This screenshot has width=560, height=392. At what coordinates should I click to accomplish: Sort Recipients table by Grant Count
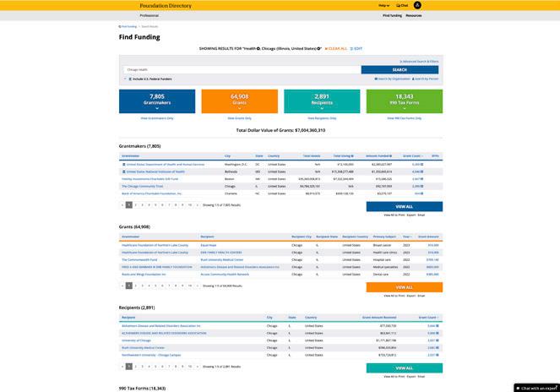[428, 318]
